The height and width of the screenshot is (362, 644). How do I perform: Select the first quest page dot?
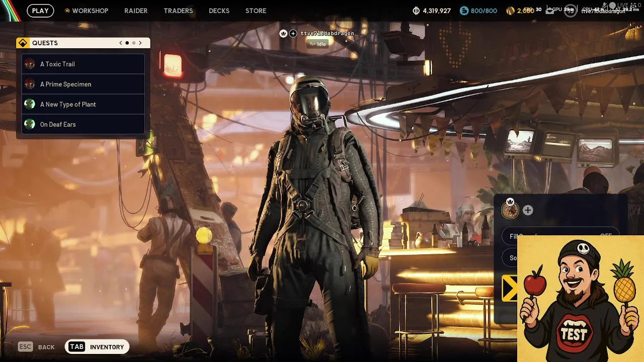(127, 43)
